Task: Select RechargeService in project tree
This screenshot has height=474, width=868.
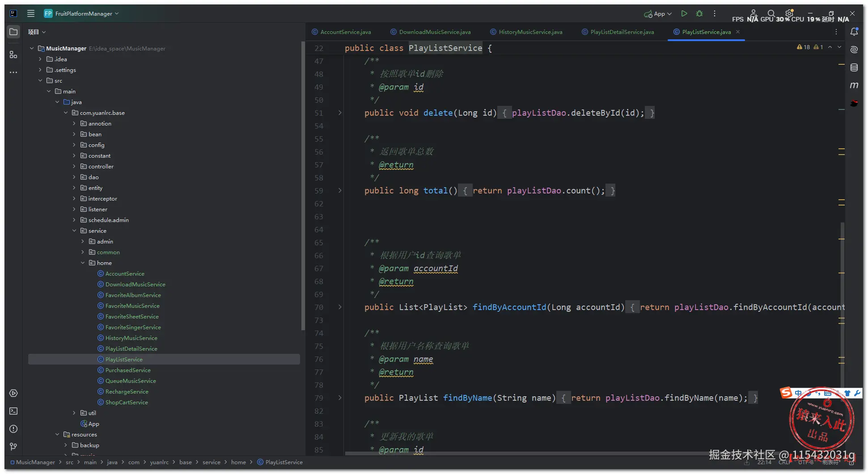Action: point(127,391)
